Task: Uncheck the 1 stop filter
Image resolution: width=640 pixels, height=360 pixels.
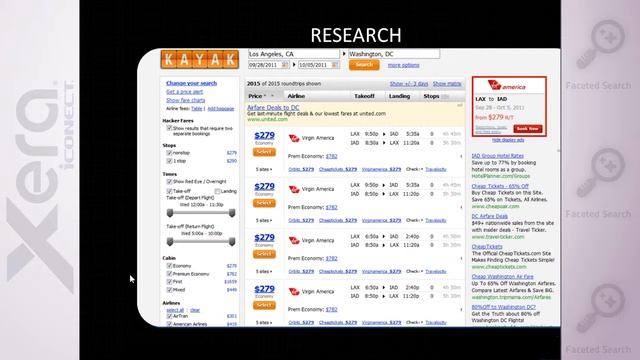Action: 169,161
